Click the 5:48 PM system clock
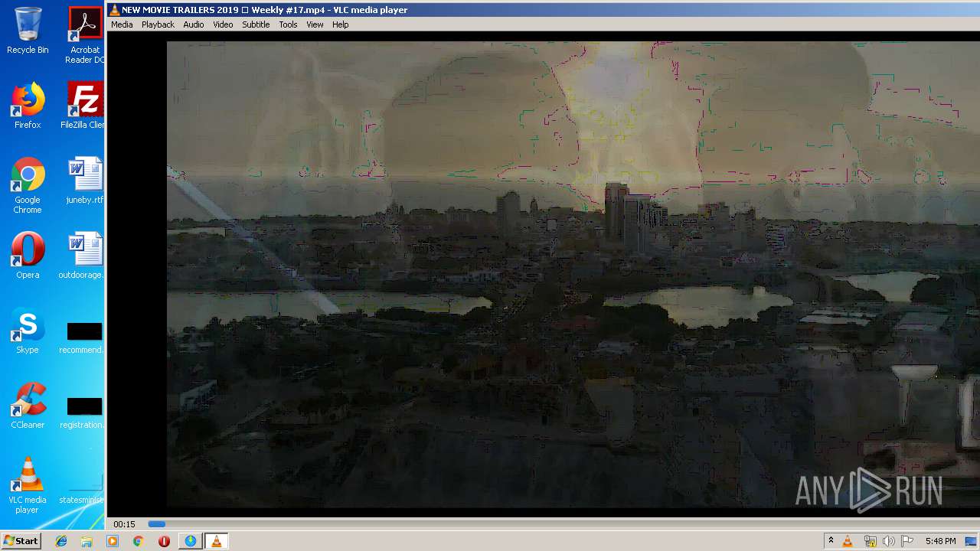 click(940, 541)
